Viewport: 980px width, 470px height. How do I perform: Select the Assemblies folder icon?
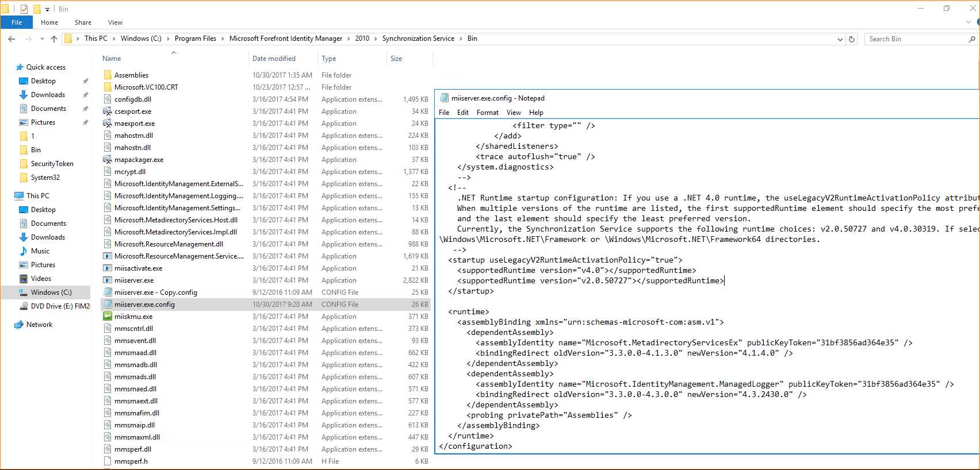coord(107,75)
